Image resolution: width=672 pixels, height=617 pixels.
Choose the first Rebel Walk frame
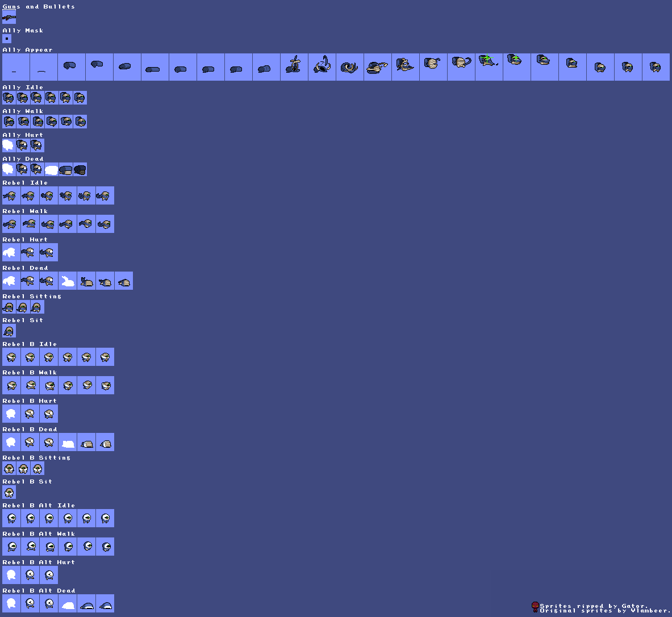pyautogui.click(x=11, y=224)
